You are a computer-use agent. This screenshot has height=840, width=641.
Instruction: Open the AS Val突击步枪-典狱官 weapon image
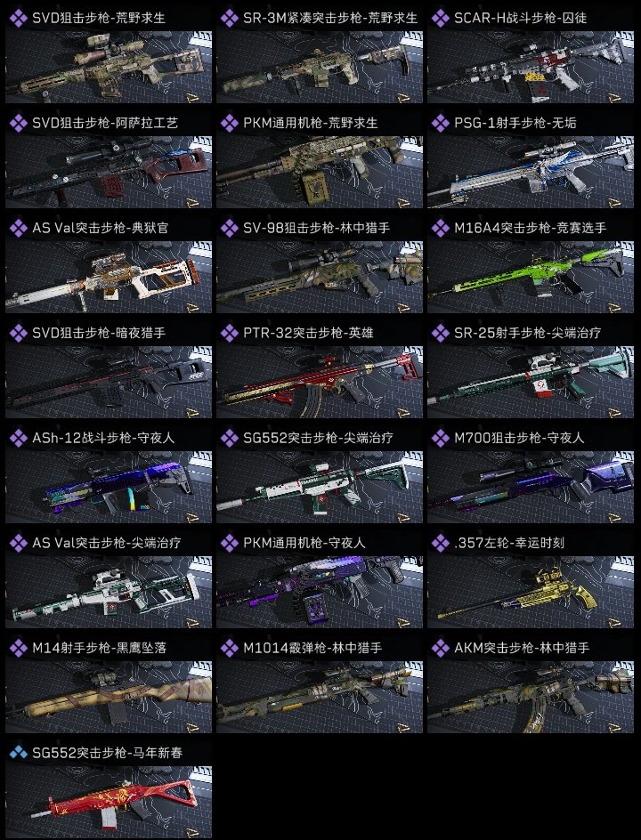click(109, 277)
